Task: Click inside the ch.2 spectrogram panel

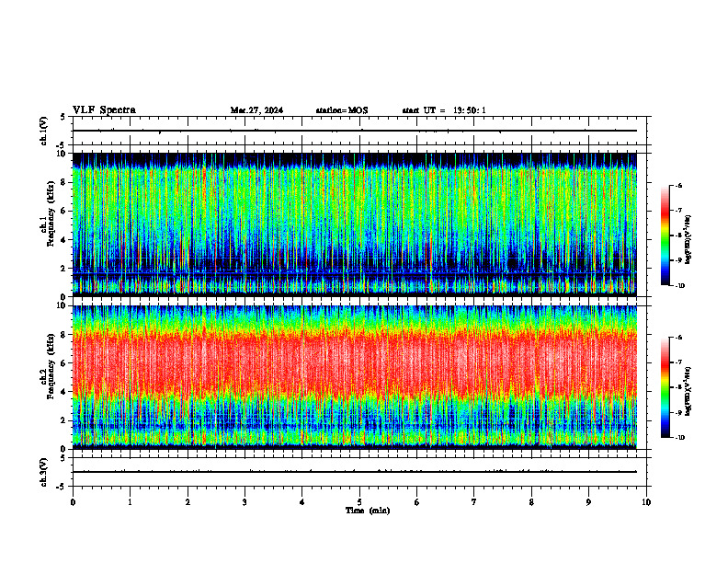Action: coord(355,377)
